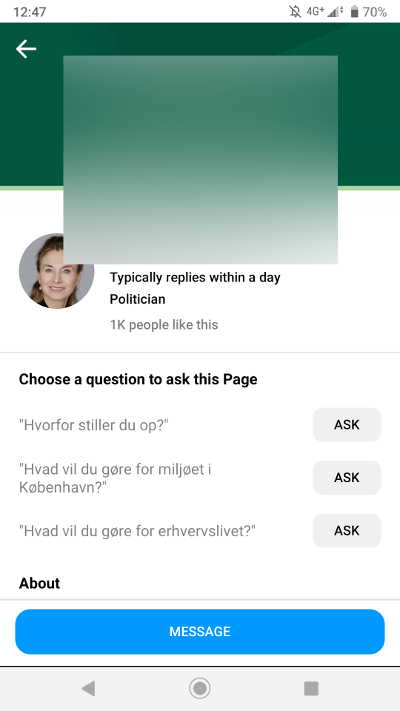Tap the mobile signal strength icon
This screenshot has width=400, height=711.
coord(336,12)
